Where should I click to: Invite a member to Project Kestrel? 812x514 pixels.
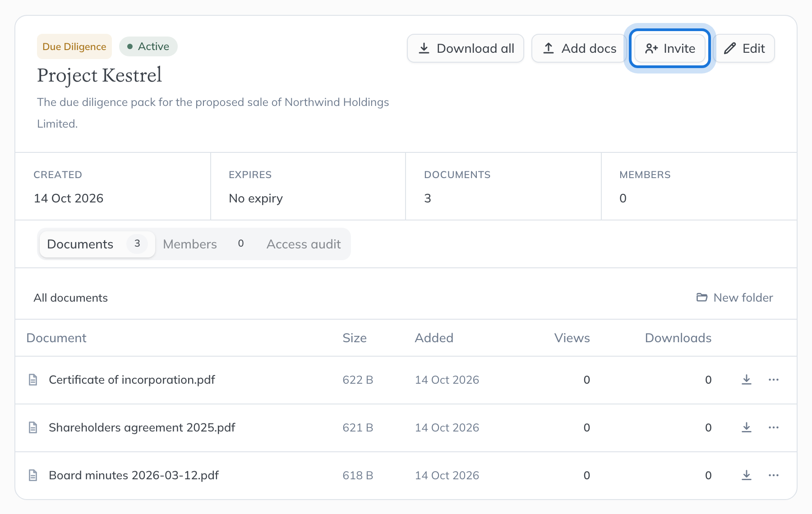(x=670, y=48)
